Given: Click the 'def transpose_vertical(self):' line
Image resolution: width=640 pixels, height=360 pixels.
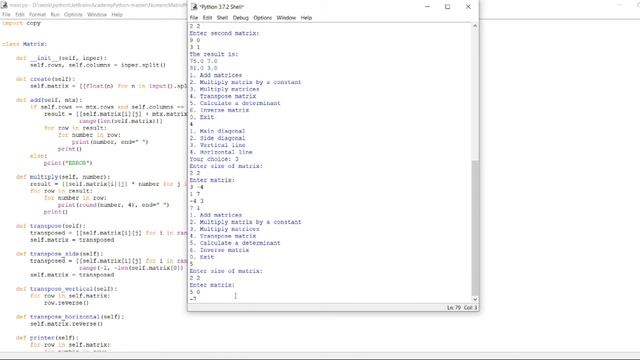Looking at the screenshot, I should click(67, 289).
